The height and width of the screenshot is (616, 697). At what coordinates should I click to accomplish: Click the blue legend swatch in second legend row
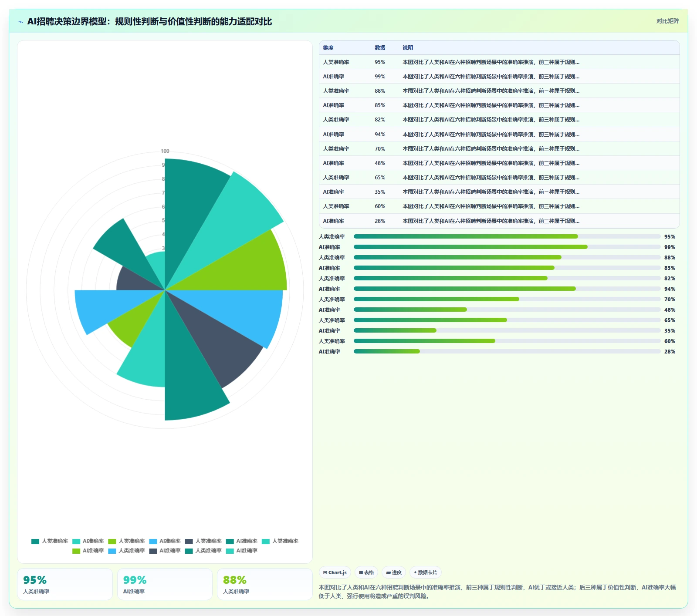(x=112, y=551)
